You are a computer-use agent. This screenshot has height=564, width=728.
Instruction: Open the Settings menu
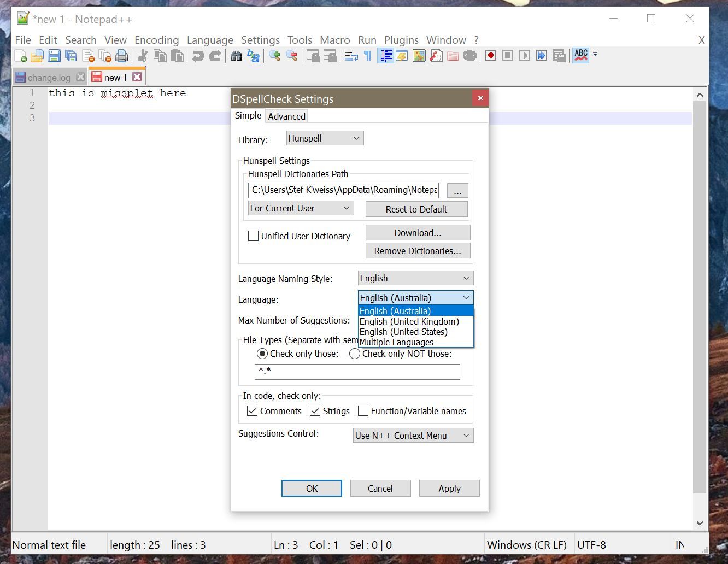pos(260,40)
